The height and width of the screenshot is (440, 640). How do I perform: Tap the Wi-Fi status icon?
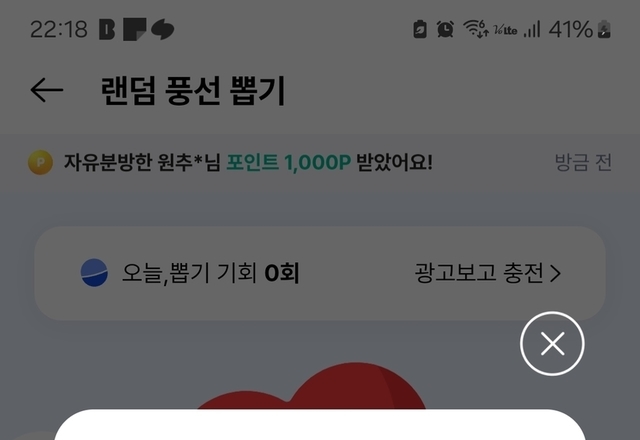pos(476,29)
